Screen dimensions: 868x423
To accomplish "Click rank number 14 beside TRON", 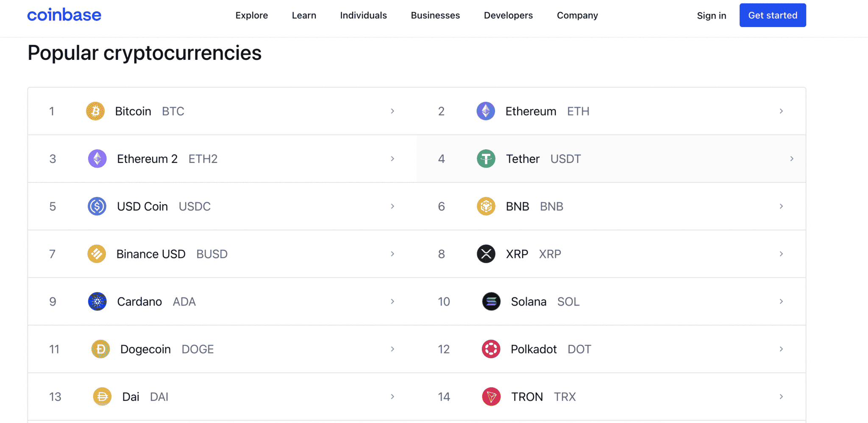I will tap(444, 397).
